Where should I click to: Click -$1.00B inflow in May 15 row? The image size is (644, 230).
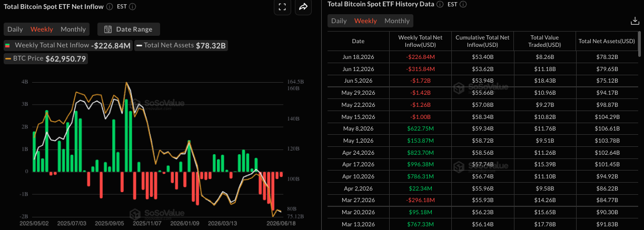(420, 117)
